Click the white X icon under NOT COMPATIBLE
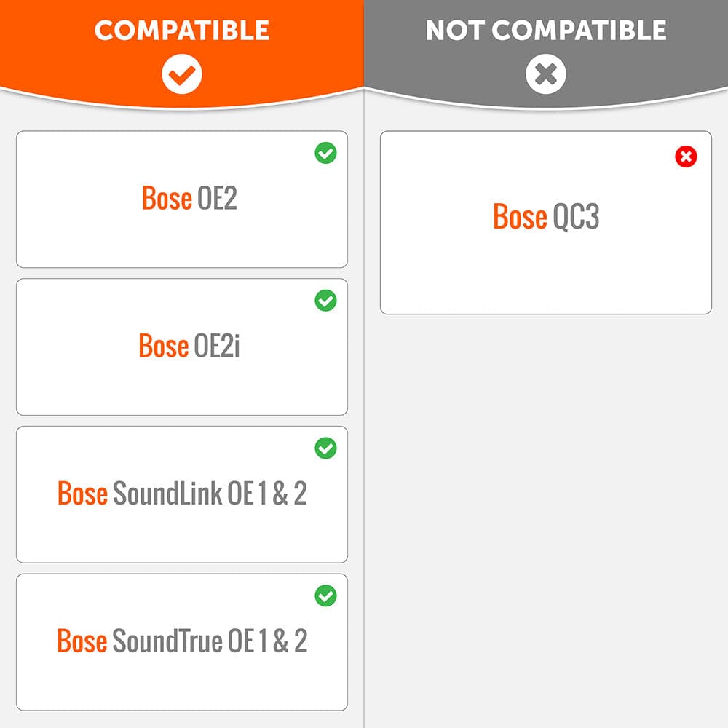This screenshot has width=728, height=728. (x=545, y=74)
